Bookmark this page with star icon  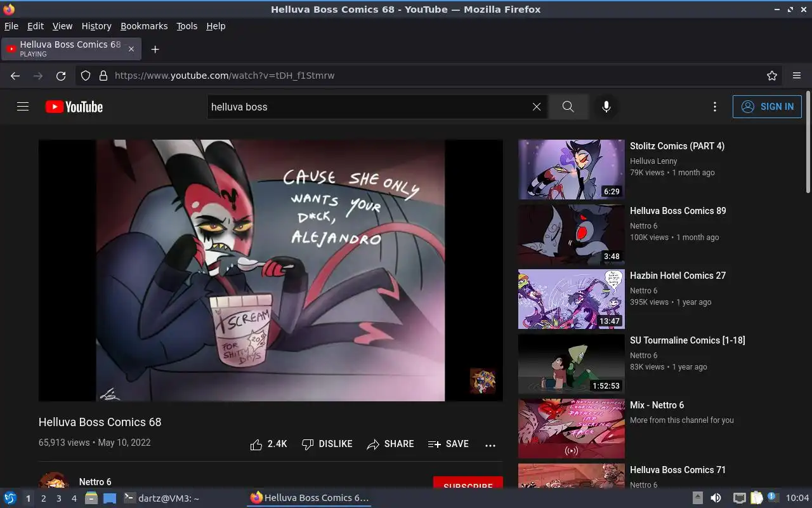point(772,76)
